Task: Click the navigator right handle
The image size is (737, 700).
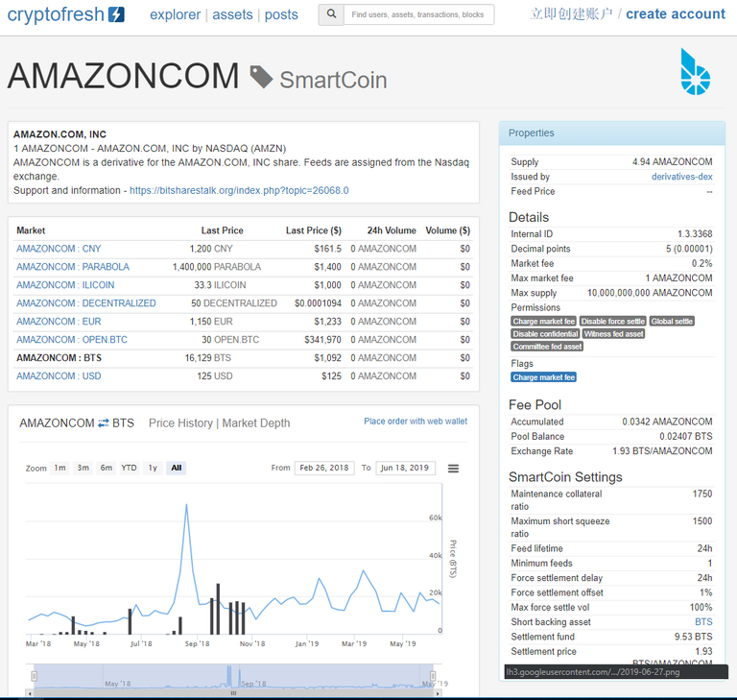Action: pyautogui.click(x=433, y=676)
